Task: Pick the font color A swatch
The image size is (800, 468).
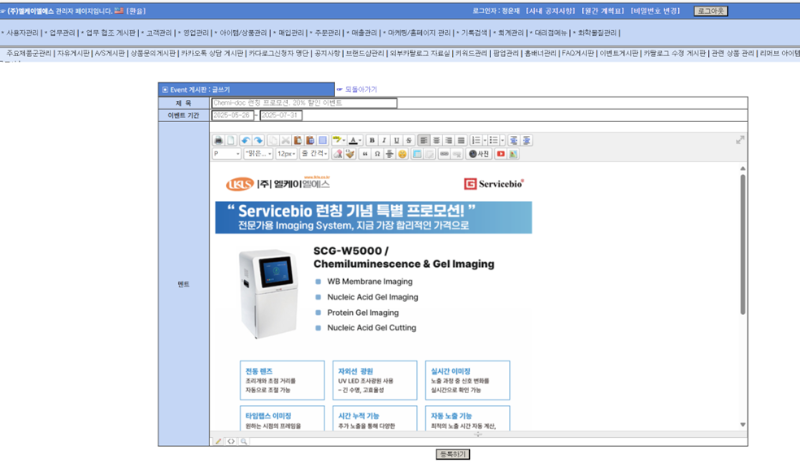Action: [353, 140]
